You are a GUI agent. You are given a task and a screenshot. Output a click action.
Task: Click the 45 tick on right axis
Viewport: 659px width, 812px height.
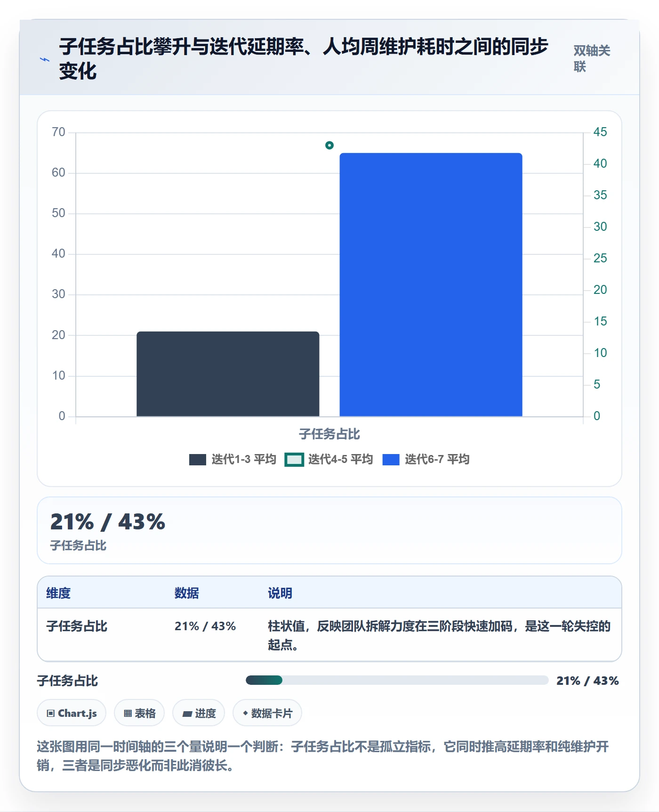(x=600, y=132)
